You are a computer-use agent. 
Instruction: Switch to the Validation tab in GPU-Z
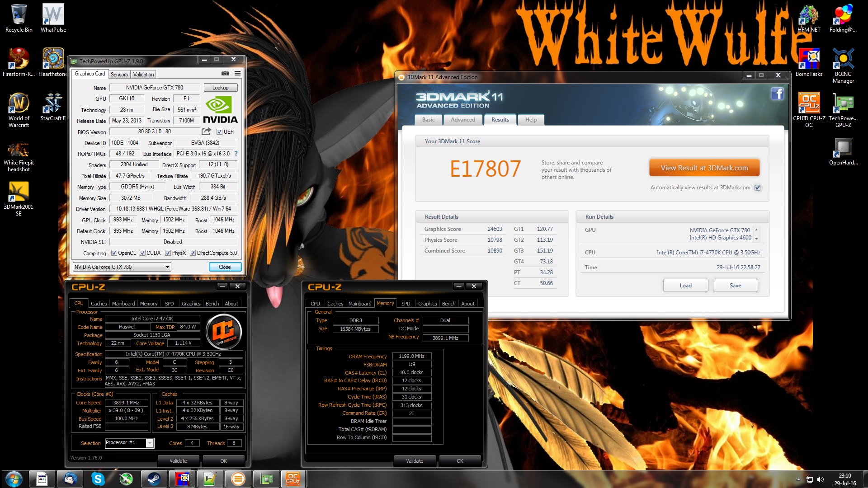click(x=144, y=75)
